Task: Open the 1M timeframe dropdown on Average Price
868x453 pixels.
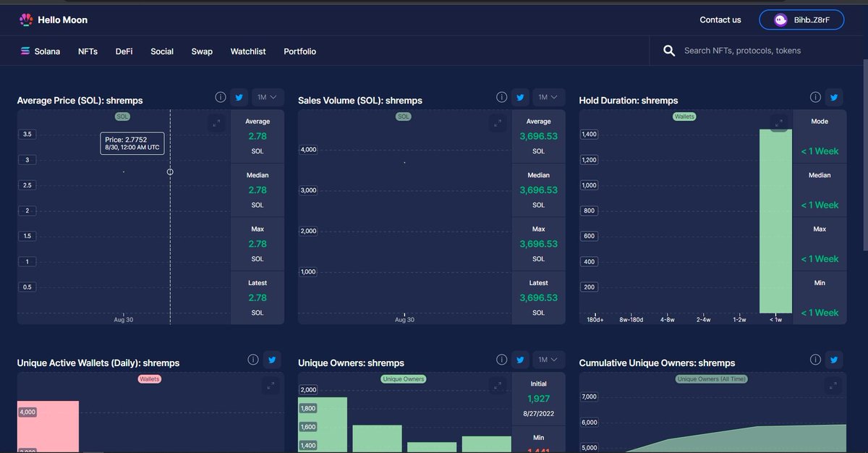Action: [x=267, y=96]
